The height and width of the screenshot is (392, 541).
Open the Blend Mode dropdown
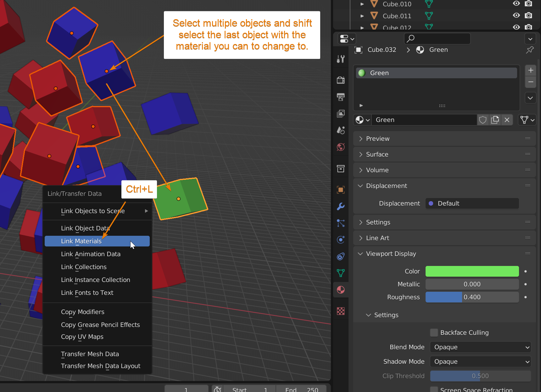480,347
